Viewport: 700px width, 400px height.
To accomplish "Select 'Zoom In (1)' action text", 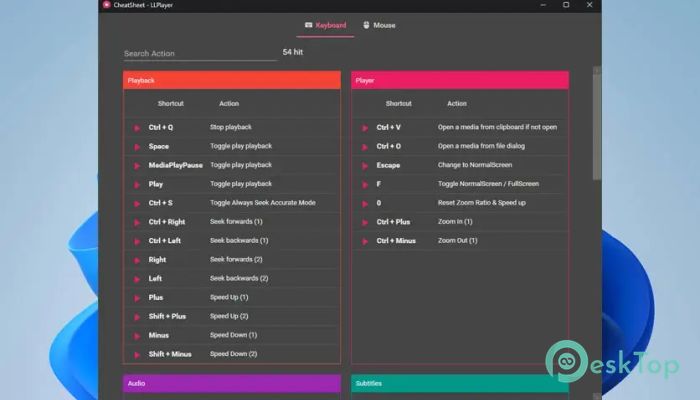I will pyautogui.click(x=455, y=221).
